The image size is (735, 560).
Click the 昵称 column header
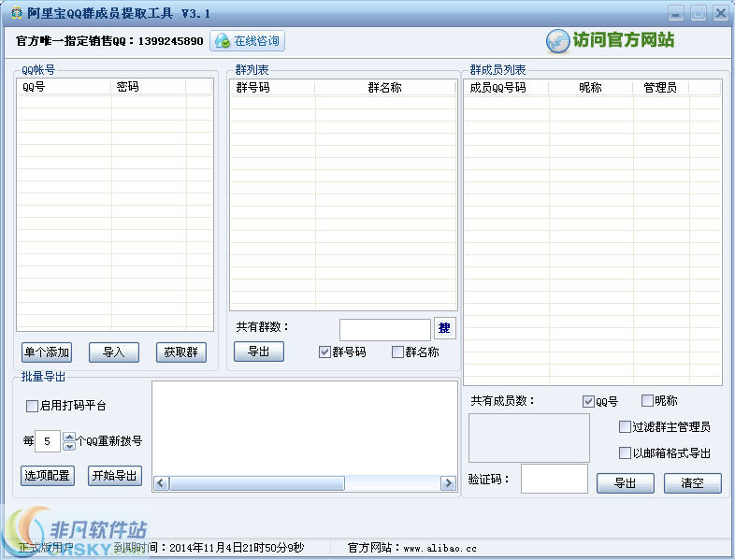[591, 88]
